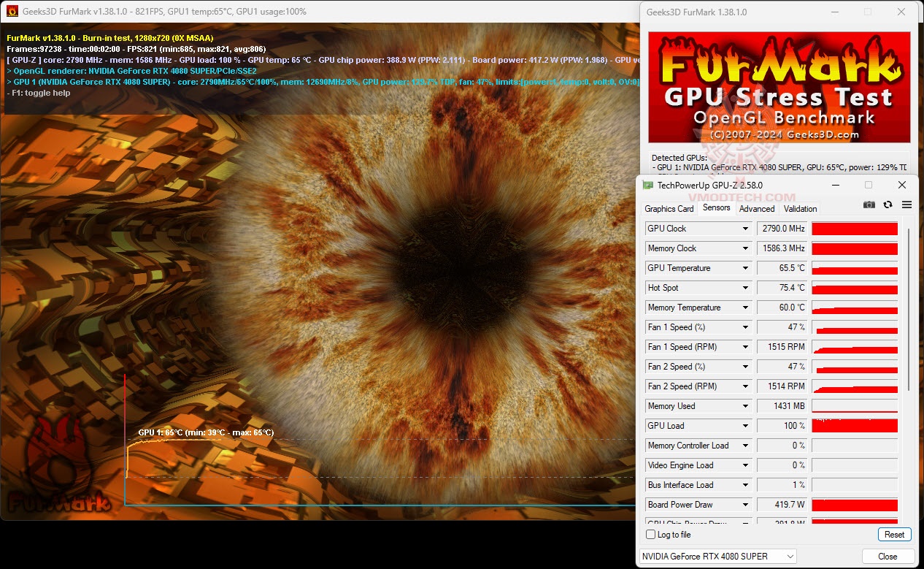
Task: Expand the Fan 1 Speed (%) dropdown
Action: (x=745, y=327)
